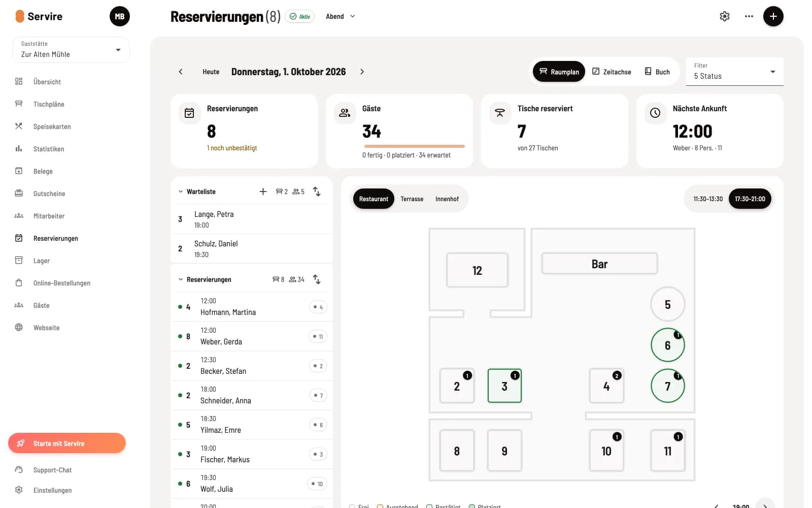Open reservation Wolf, Julia

(252, 484)
